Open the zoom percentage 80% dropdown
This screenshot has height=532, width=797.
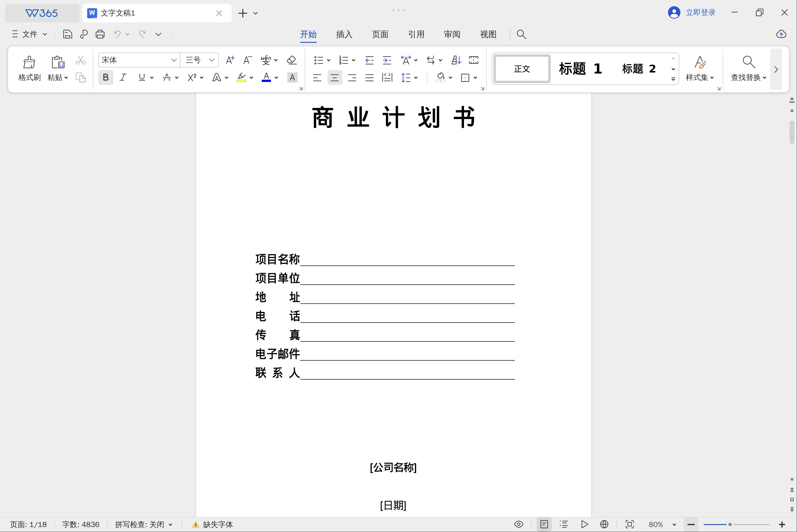pyautogui.click(x=674, y=525)
